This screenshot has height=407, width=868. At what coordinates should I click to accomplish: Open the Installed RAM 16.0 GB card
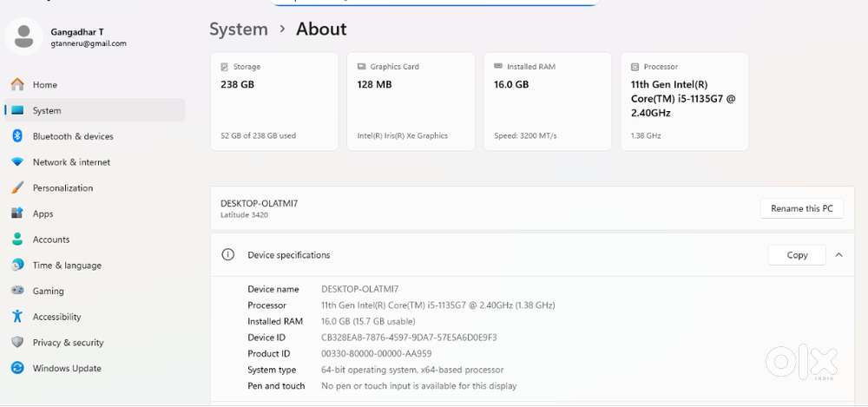pyautogui.click(x=548, y=102)
